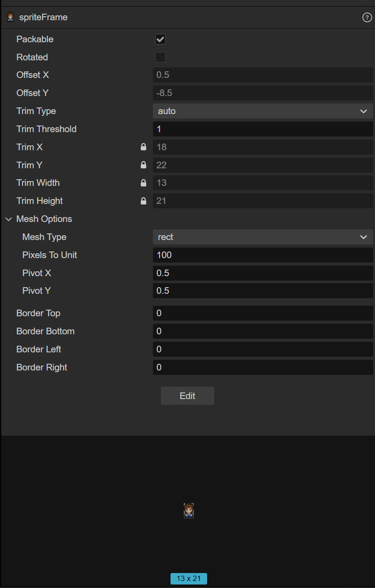Click the Pivot X value field

point(263,273)
